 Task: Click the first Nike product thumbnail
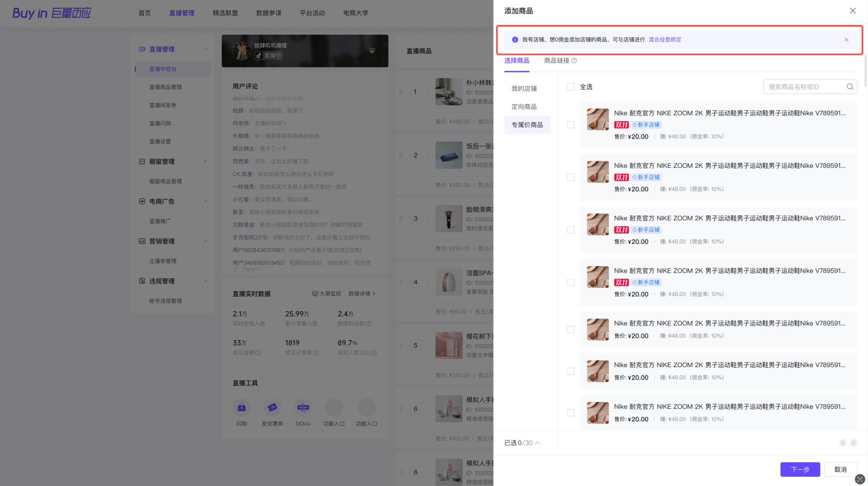[x=598, y=119]
